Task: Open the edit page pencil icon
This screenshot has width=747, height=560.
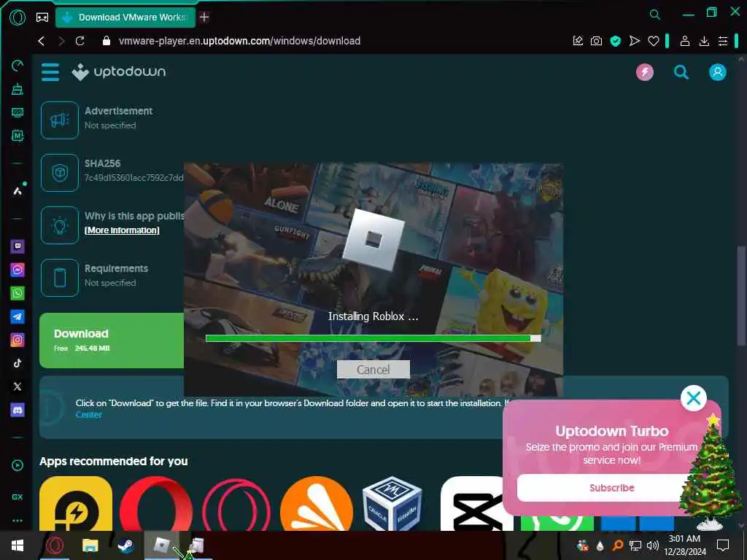Action: coord(578,41)
